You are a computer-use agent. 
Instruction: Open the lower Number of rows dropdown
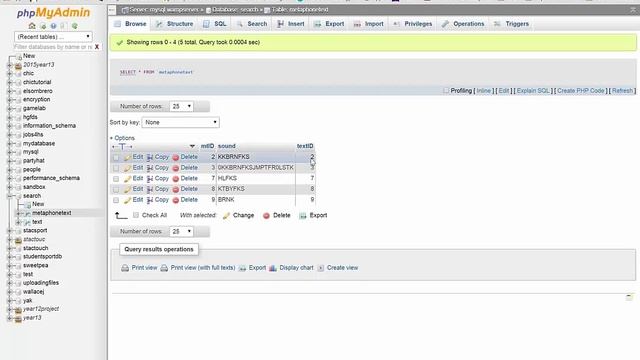(181, 231)
